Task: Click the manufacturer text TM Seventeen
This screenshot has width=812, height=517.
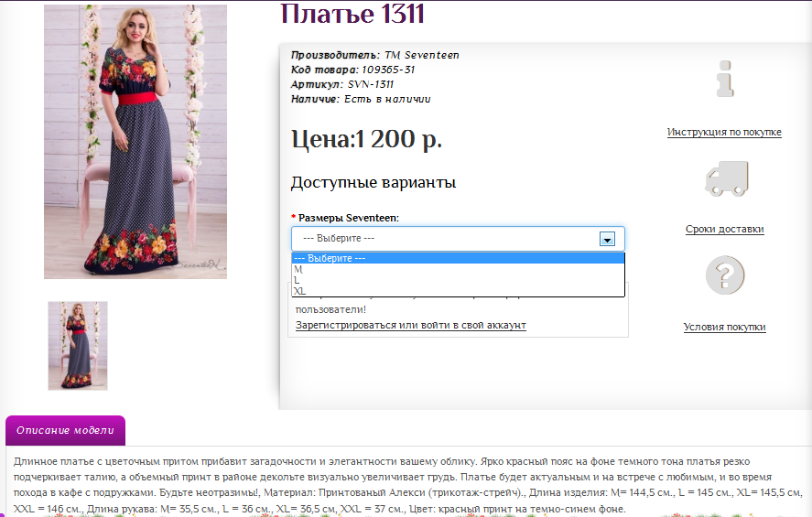Action: point(421,55)
